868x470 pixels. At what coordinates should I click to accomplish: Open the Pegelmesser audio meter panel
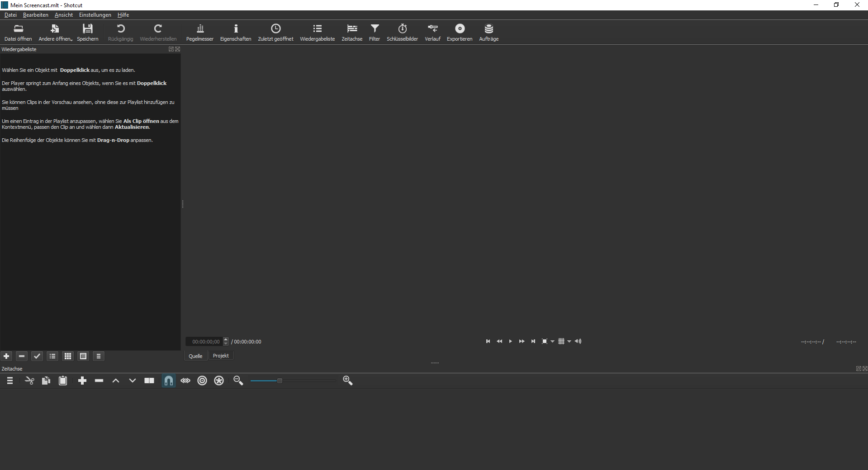[200, 33]
